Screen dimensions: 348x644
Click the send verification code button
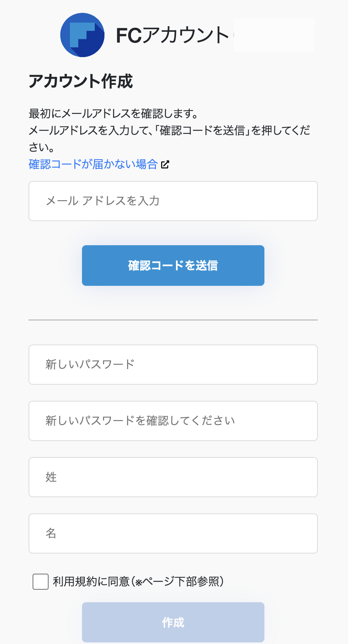click(x=173, y=265)
